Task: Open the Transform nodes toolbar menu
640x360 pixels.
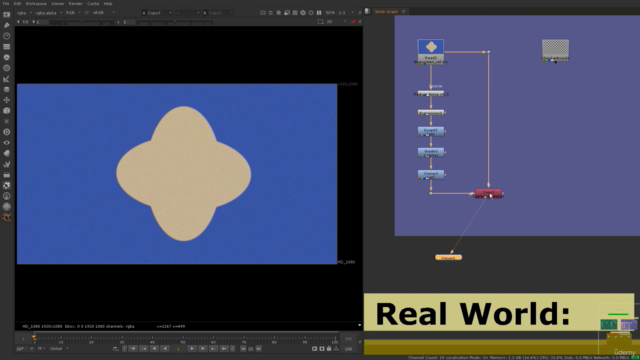Action: (7, 100)
